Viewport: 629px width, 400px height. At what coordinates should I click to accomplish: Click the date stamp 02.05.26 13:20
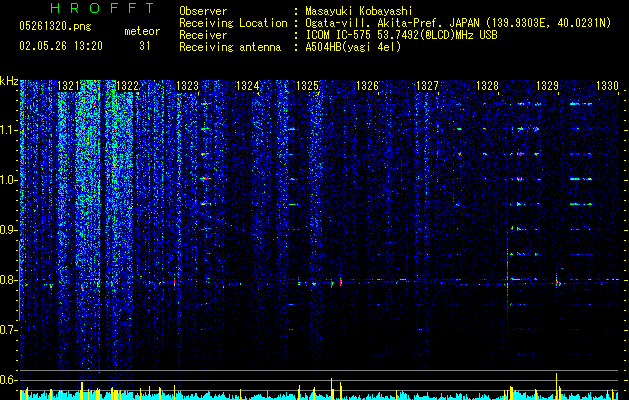(61, 46)
